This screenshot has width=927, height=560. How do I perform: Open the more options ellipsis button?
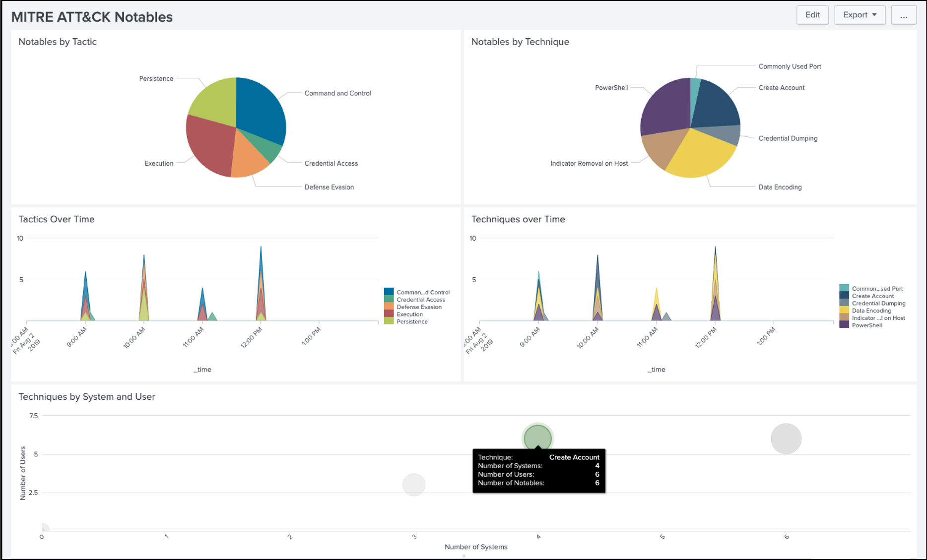pyautogui.click(x=903, y=15)
